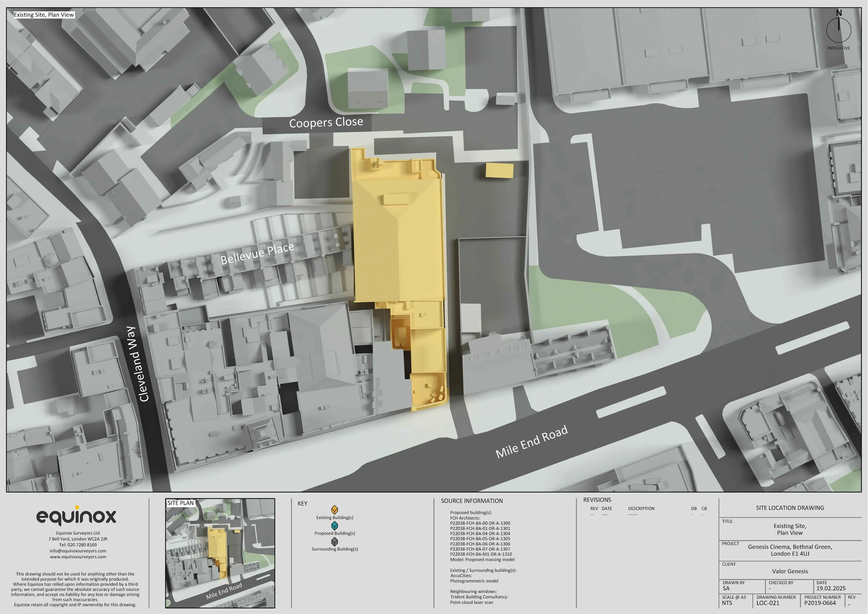Click the grey Surrounding Building(s) key icon
The width and height of the screenshot is (868, 614).
(x=335, y=541)
